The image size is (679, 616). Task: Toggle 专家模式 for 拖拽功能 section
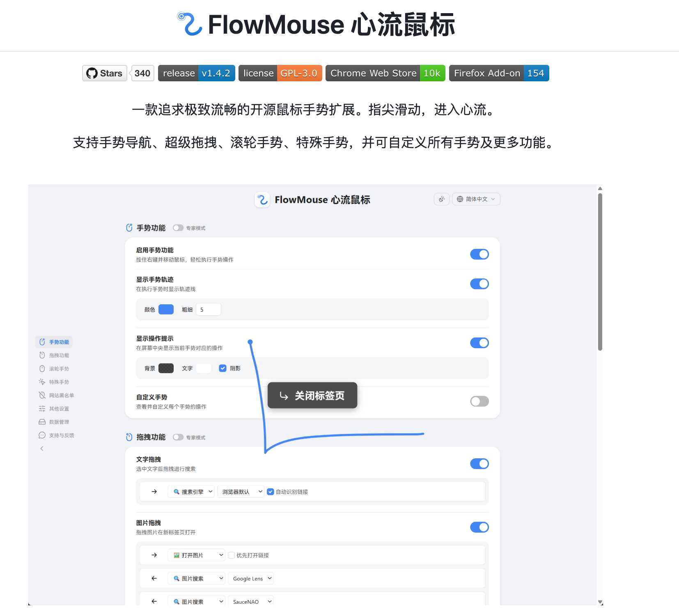(x=178, y=437)
